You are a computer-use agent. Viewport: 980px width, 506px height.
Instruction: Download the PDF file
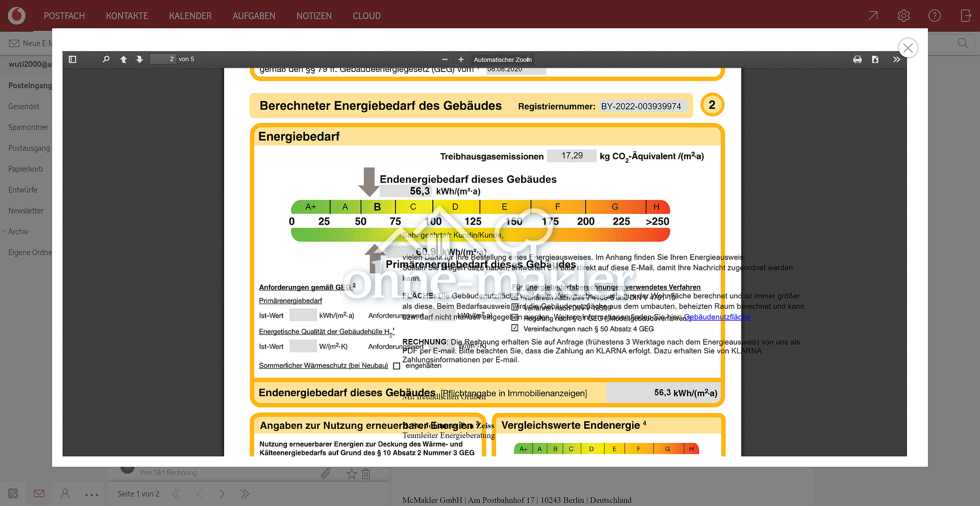coord(875,59)
